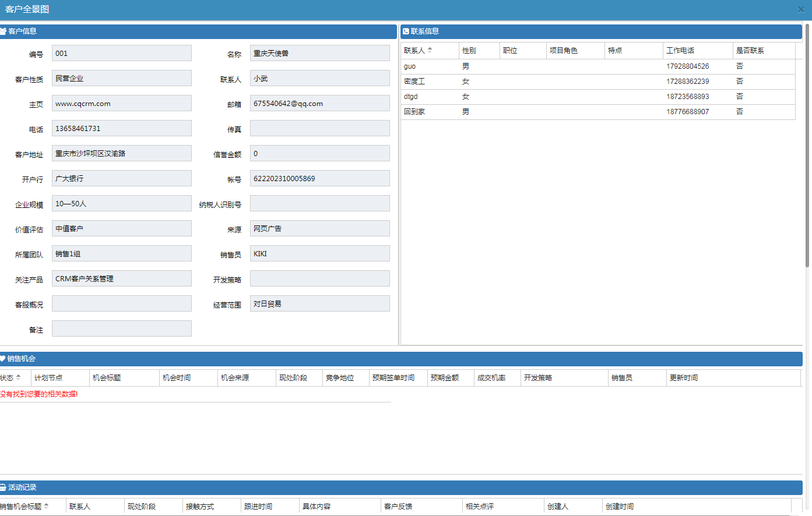The image size is (812, 516).
Task: Click the 否 cell for contact dtgd
Action: 739,96
